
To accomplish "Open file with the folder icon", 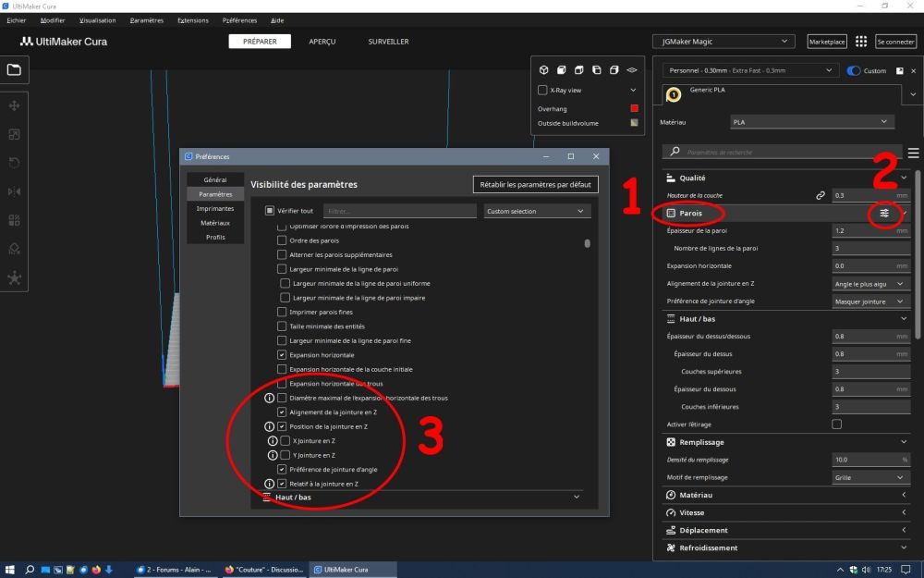I will coord(14,69).
